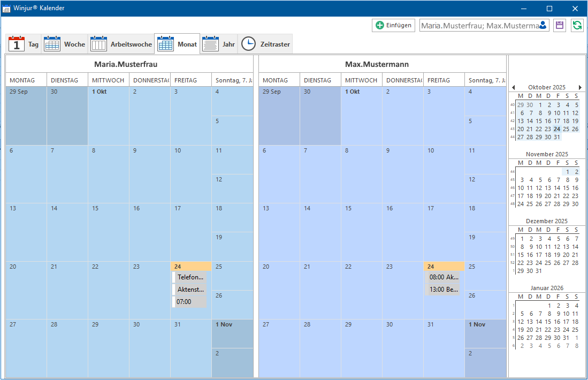The width and height of the screenshot is (588, 380).
Task: Click the Einfügen button
Action: click(x=393, y=25)
